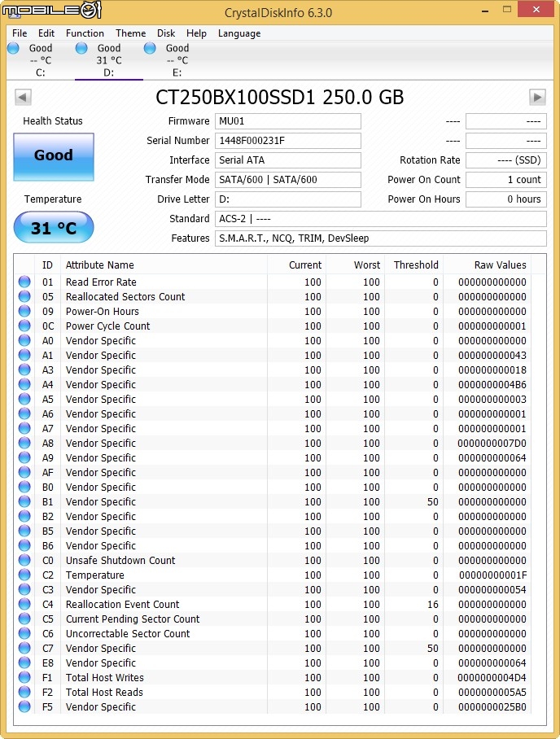Select raw value 0000000025B0

click(x=492, y=706)
